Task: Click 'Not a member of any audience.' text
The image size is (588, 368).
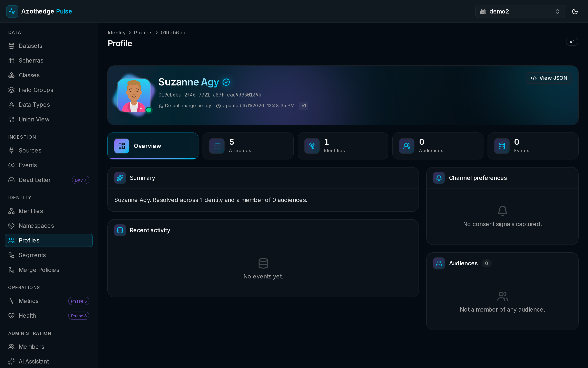Action: coord(502,310)
